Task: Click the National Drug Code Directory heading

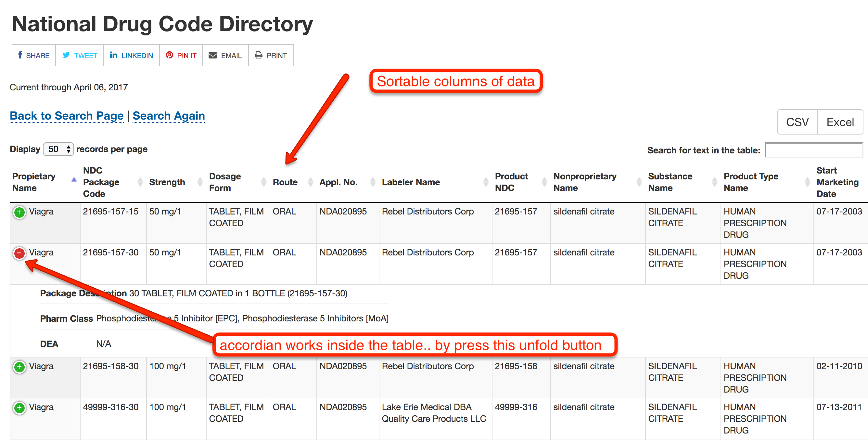Action: (162, 24)
